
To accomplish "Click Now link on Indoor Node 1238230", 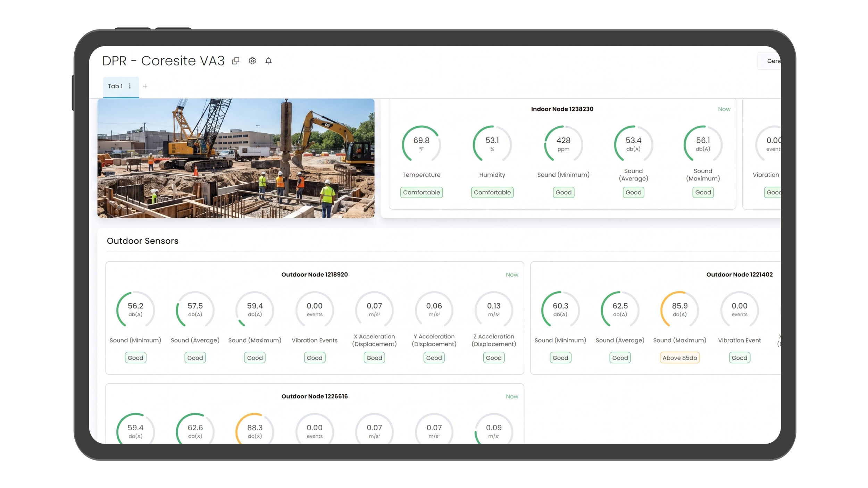I will tap(724, 109).
